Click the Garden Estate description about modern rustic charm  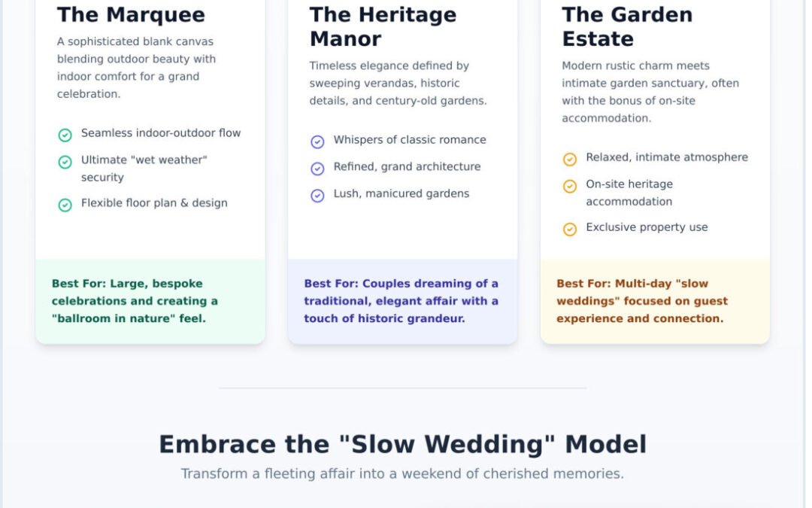click(650, 92)
